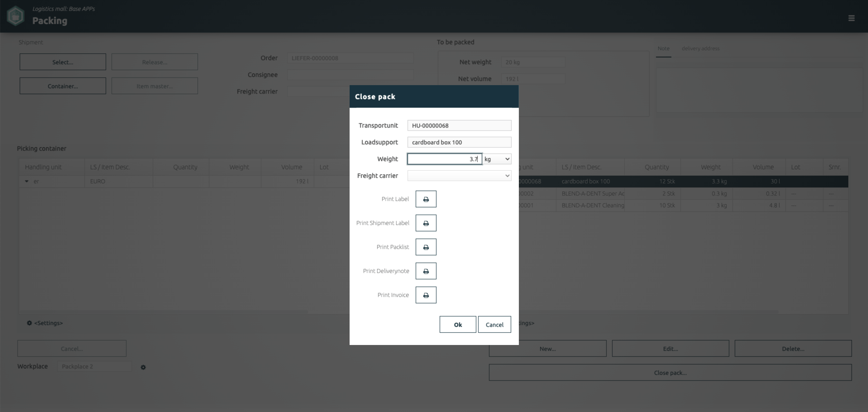Screen dimensions: 868x412
Task: Click the Print Packlist printer icon
Action: 426,247
